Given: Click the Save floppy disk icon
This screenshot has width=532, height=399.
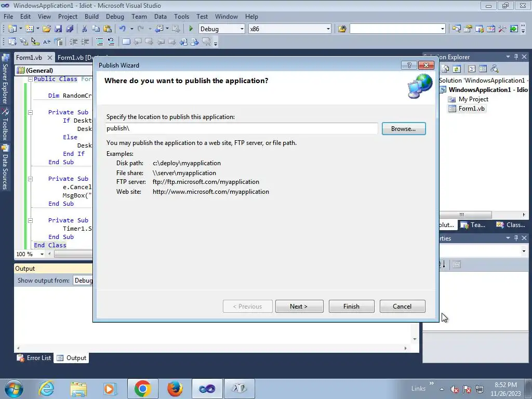Looking at the screenshot, I should 58,29.
